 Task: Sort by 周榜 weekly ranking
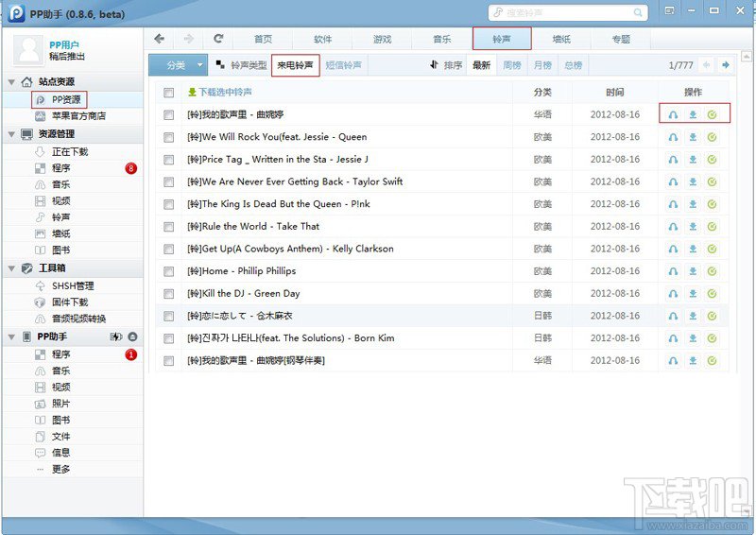point(511,65)
